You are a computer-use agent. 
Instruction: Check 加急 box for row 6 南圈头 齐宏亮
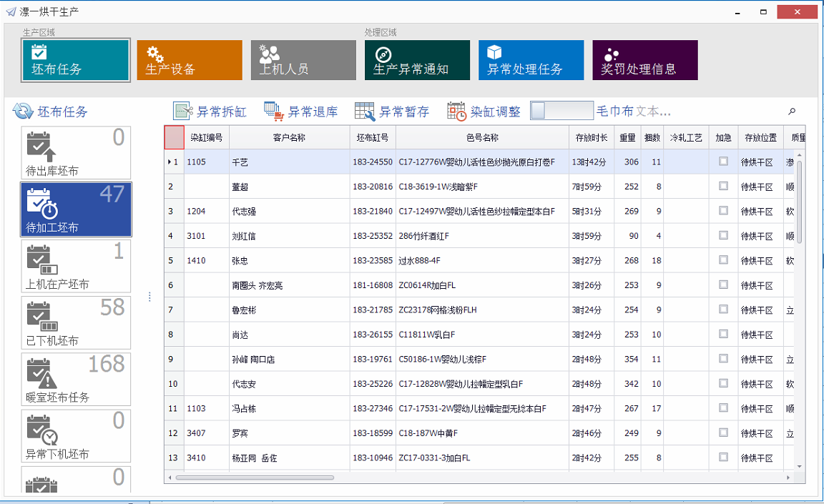[723, 285]
